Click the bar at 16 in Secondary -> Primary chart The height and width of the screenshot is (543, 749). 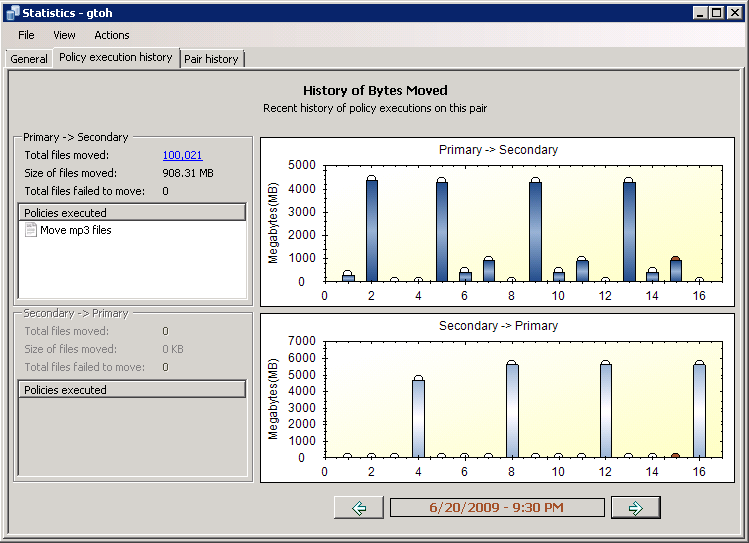699,410
